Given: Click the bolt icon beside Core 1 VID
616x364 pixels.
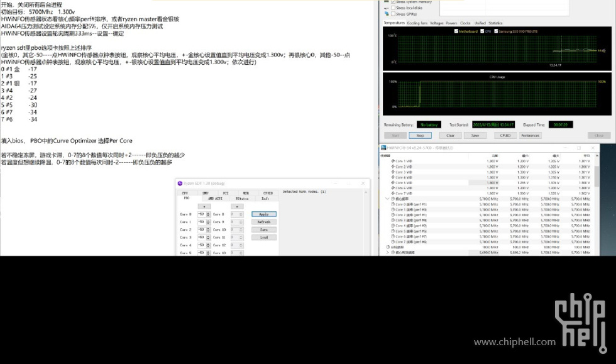Looking at the screenshot, I should pyautogui.click(x=392, y=161).
